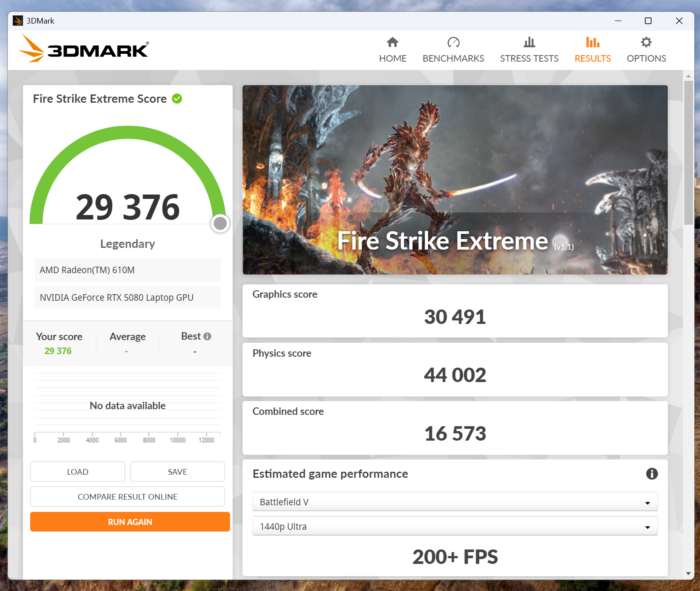Viewport: 700px width, 591px height.
Task: Open the Battlefield V game dropdown
Action: [454, 502]
